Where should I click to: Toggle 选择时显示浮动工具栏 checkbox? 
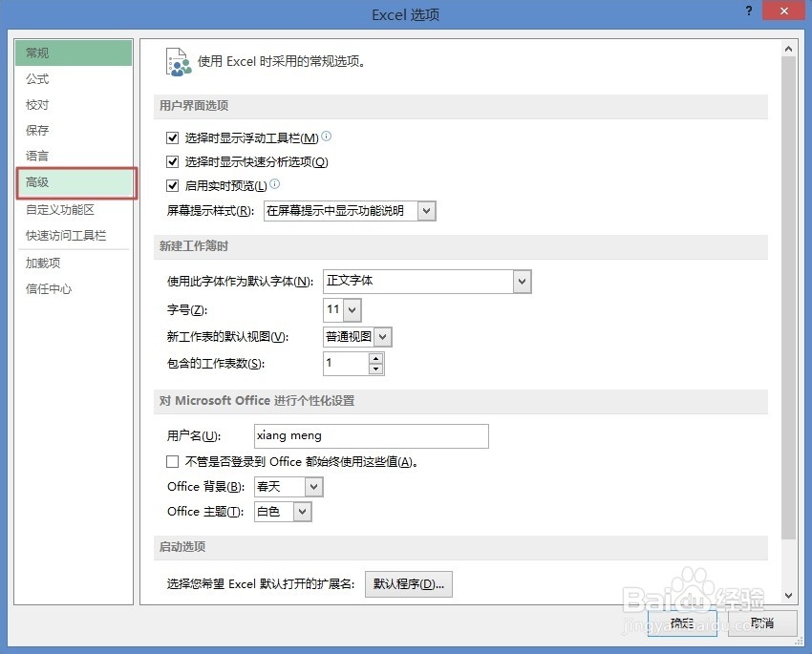(x=173, y=137)
